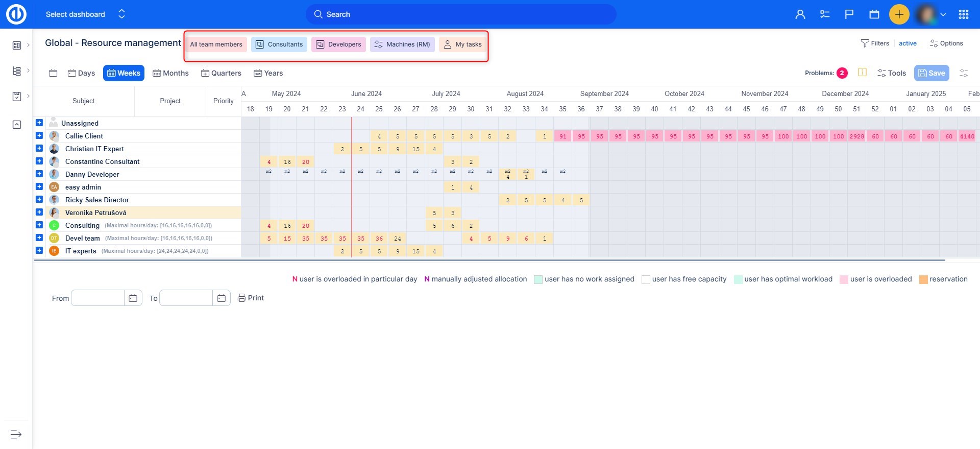The height and width of the screenshot is (449, 980).
Task: Select the Developers team tab
Action: 338,44
